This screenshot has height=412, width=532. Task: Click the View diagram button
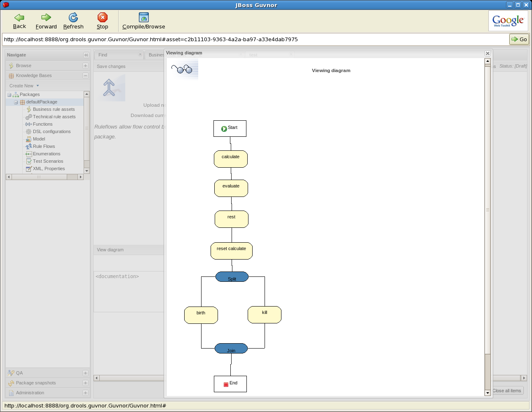[110, 250]
